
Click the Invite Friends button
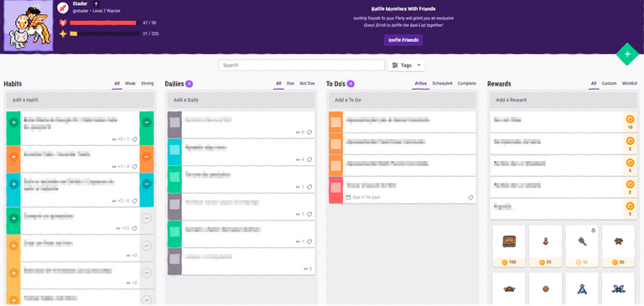[403, 40]
